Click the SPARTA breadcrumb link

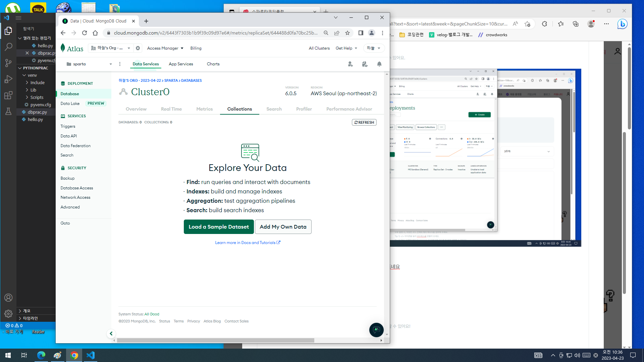171,80
